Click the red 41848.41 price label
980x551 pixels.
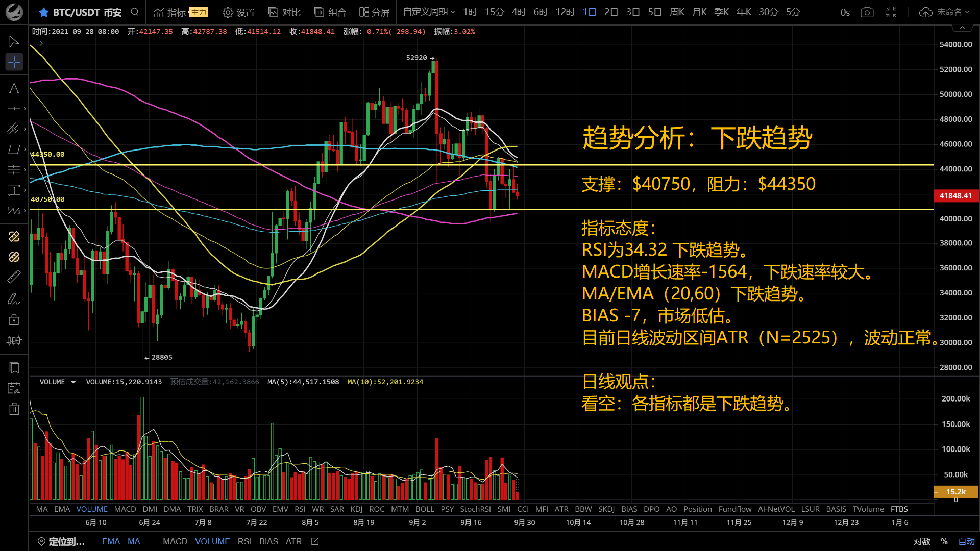955,196
